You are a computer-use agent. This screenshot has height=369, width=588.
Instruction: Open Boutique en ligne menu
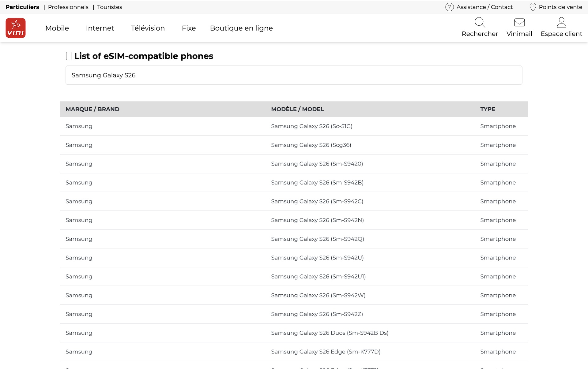[241, 28]
